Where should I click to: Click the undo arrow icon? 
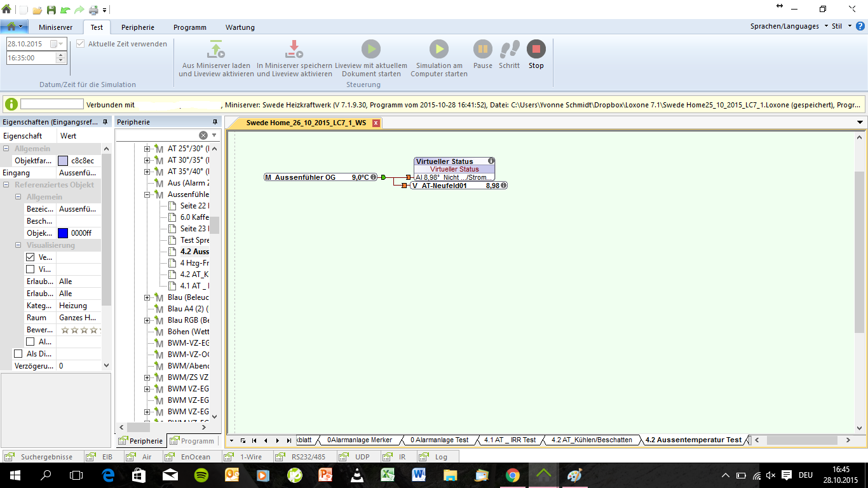click(65, 10)
